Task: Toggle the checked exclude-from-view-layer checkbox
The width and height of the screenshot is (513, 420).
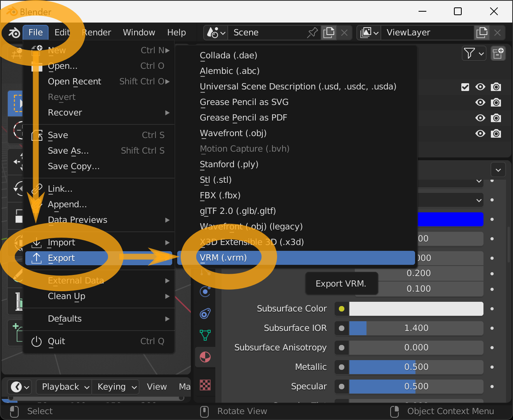Action: click(465, 87)
